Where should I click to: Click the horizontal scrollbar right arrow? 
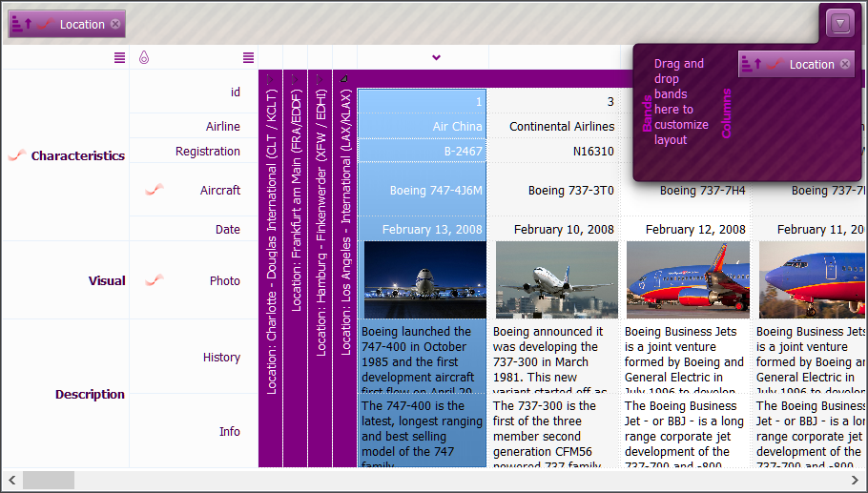click(x=858, y=480)
